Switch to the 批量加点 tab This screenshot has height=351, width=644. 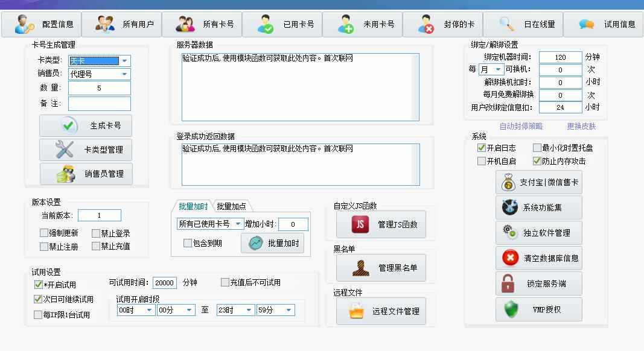[x=231, y=206]
